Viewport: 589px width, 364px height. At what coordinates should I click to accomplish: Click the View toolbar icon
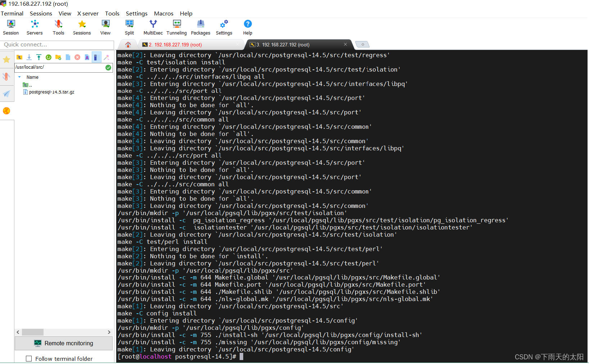pos(105,27)
